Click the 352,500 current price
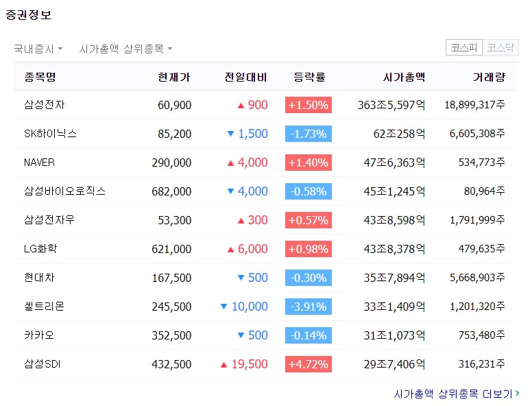 click(171, 335)
